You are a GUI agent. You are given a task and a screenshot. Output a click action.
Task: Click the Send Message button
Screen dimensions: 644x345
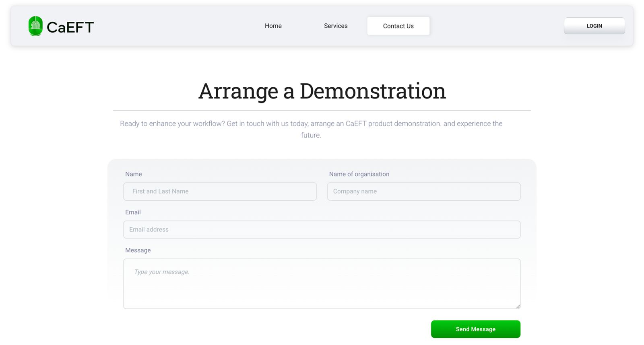[x=476, y=329]
